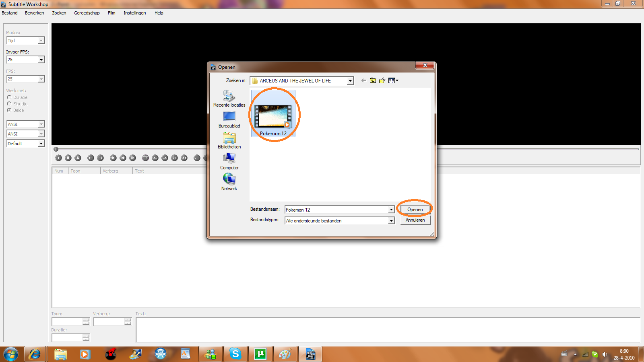Close the Openen dialog window
644x362 pixels.
pyautogui.click(x=425, y=65)
